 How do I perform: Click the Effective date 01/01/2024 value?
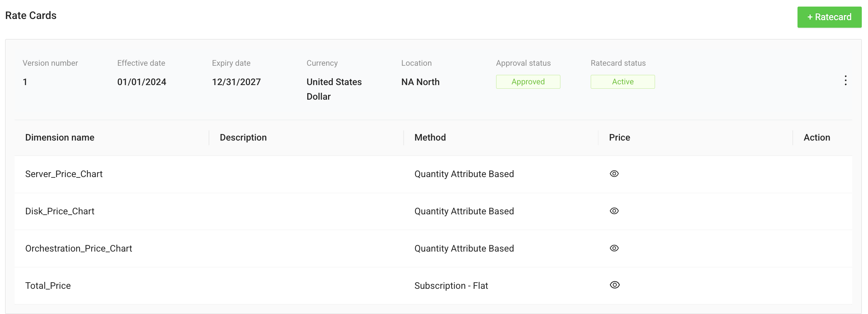[x=142, y=81]
